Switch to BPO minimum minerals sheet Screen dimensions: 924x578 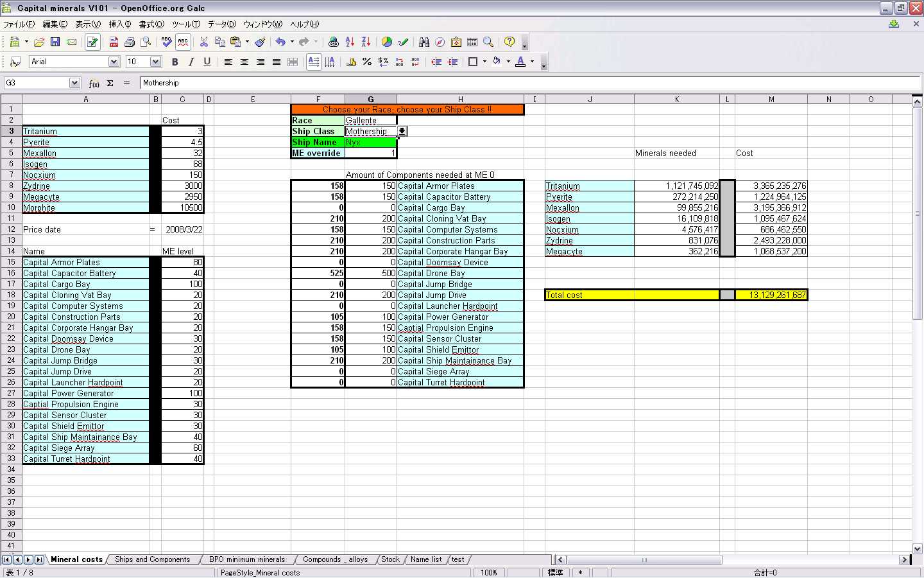pyautogui.click(x=247, y=559)
